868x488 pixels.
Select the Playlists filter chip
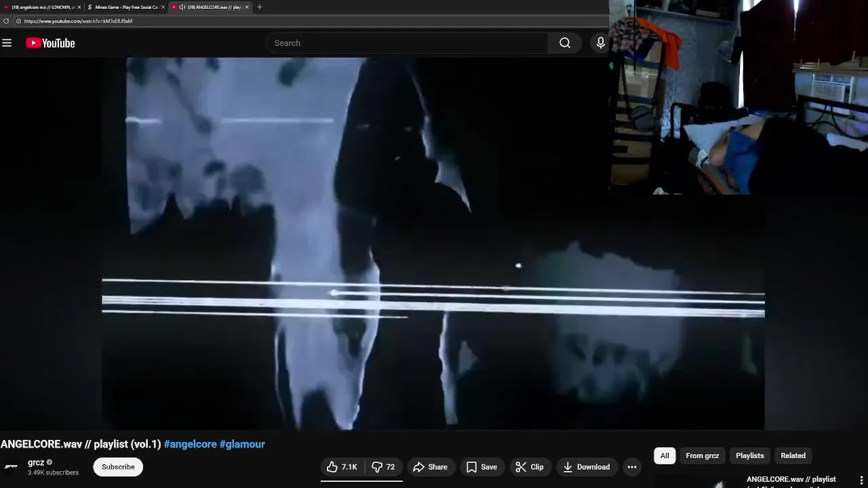tap(749, 455)
